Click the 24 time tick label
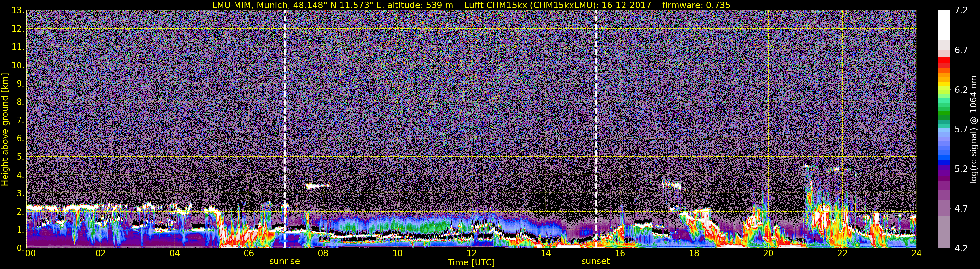The image size is (980, 269). coord(917,254)
